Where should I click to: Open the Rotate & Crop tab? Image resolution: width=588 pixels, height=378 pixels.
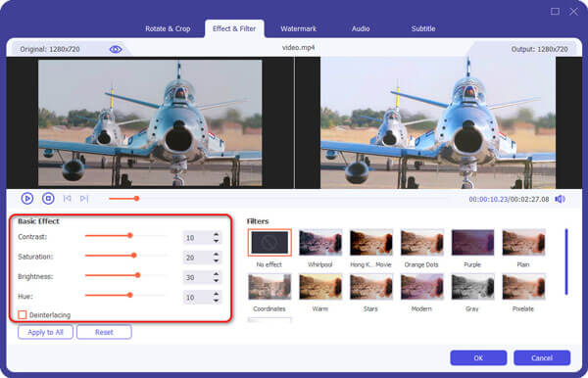pyautogui.click(x=168, y=28)
